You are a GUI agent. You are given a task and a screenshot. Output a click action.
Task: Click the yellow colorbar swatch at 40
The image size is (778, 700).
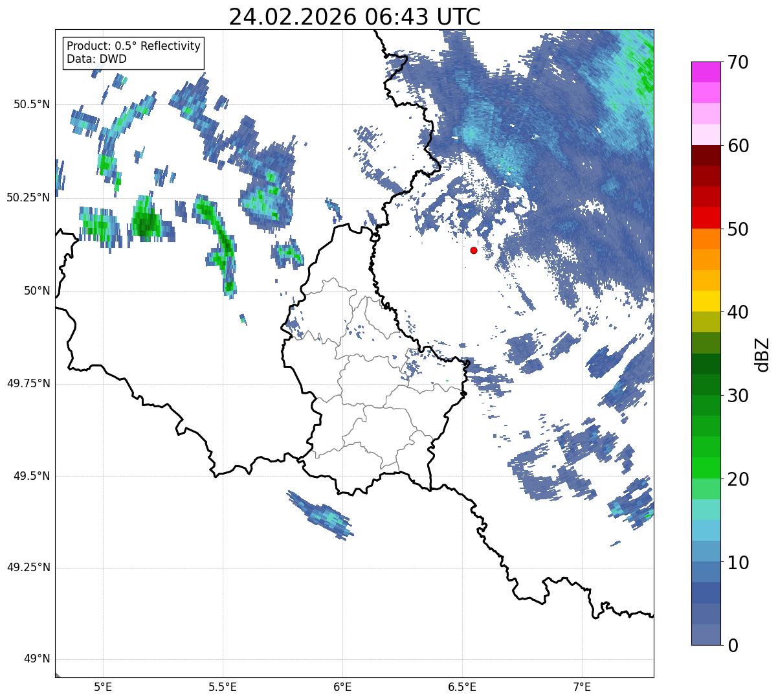pyautogui.click(x=706, y=301)
